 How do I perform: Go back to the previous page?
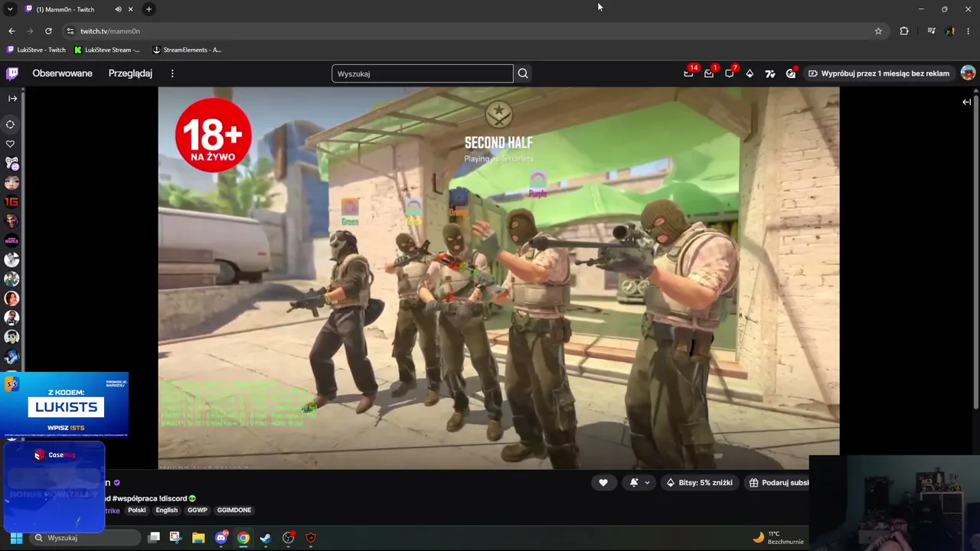click(11, 31)
